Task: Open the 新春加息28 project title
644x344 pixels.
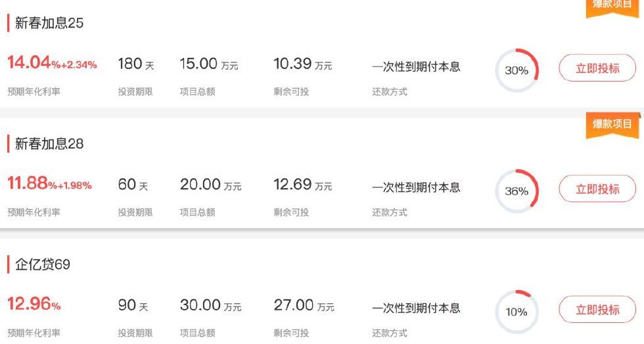Action: (x=49, y=143)
